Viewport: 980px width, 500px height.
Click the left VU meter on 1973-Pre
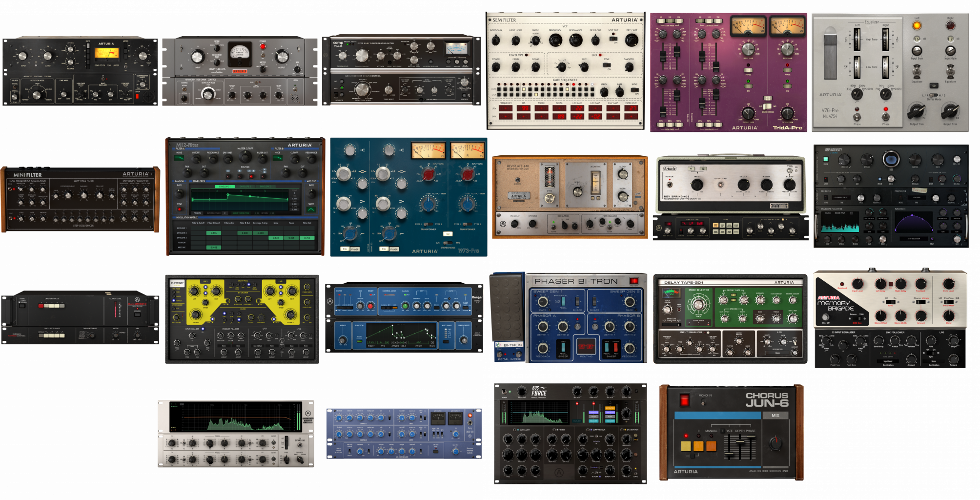pos(429,150)
